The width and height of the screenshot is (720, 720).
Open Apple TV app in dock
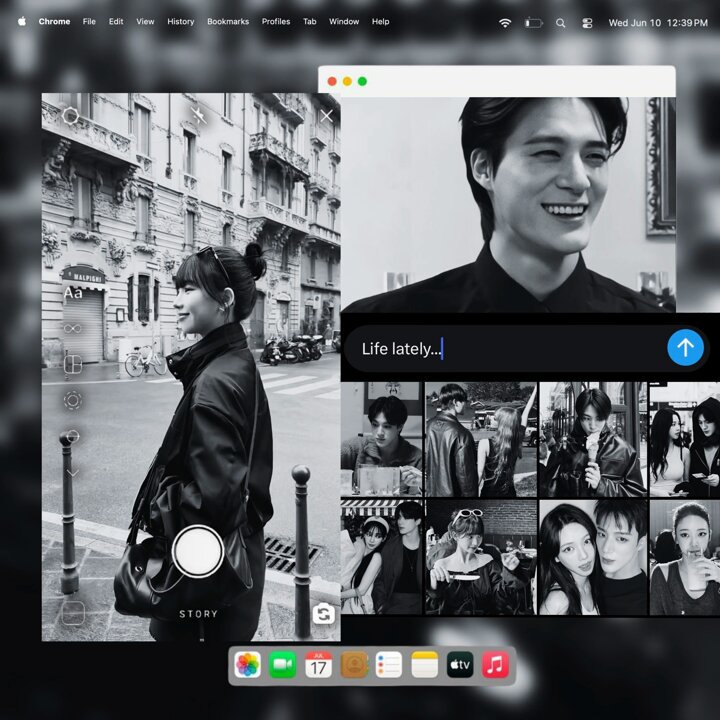click(460, 664)
